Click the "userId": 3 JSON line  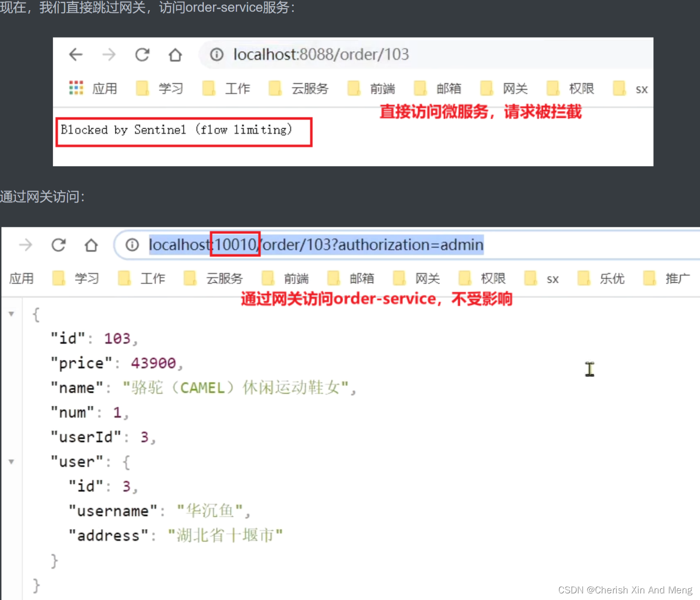click(103, 437)
